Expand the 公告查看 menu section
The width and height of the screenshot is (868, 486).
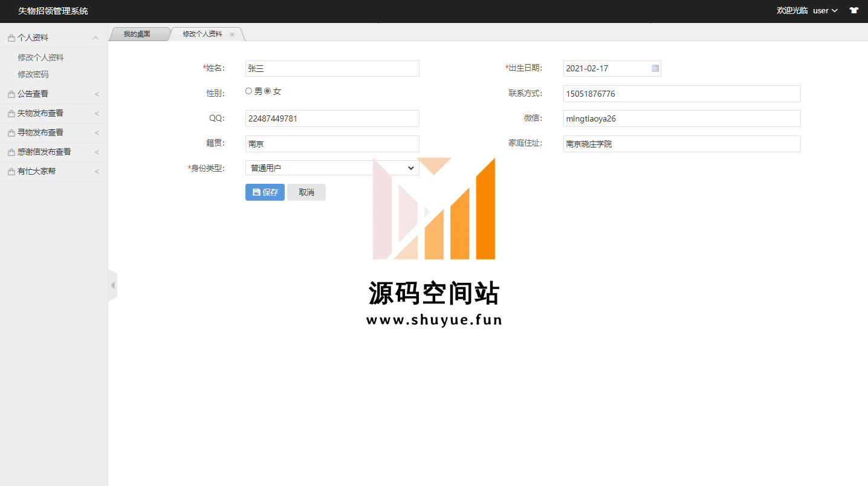pyautogui.click(x=97, y=94)
